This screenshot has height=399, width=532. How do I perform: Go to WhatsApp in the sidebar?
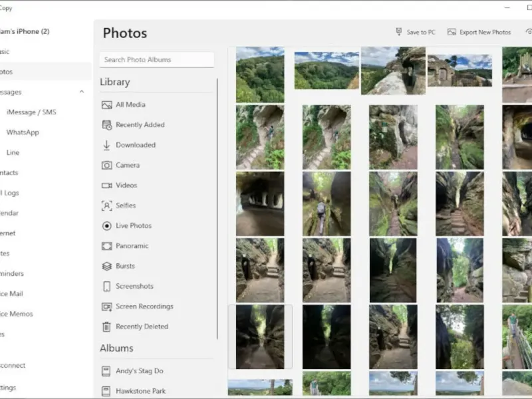click(23, 132)
